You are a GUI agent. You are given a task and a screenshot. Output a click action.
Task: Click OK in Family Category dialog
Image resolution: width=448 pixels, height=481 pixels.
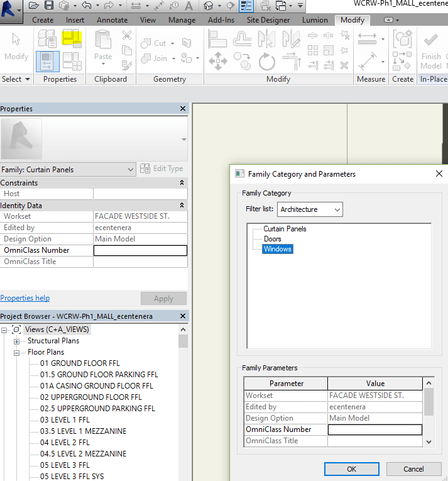coord(351,469)
